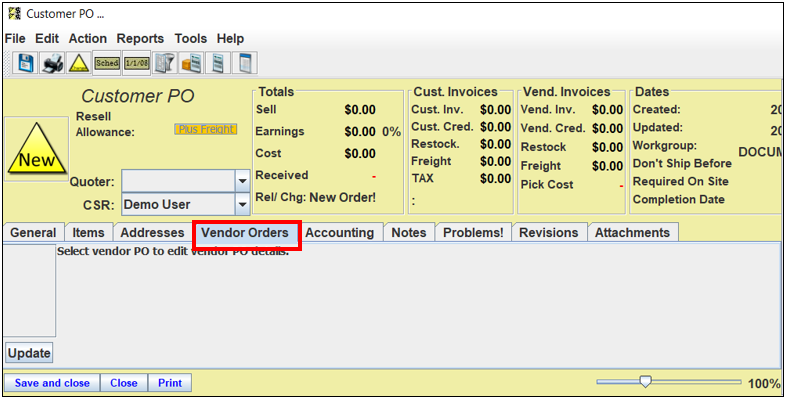Click the 'Rel/ Chg: New Order!' text
787x400 pixels.
(315, 197)
